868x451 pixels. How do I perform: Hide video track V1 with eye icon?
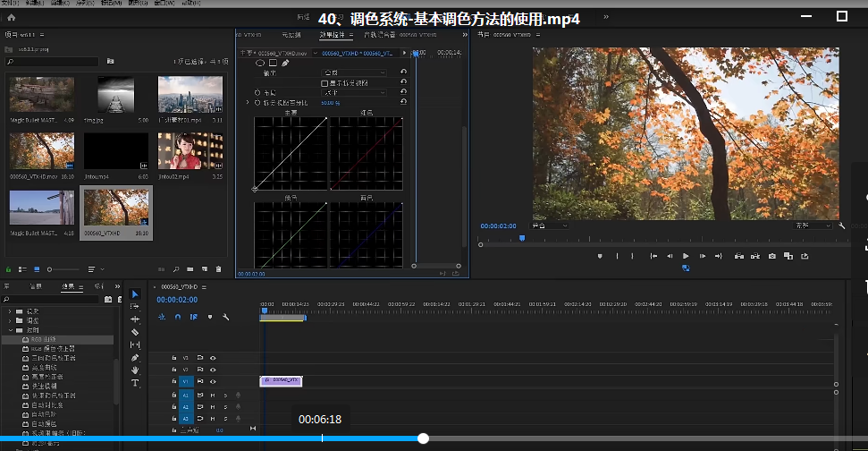[x=213, y=382]
